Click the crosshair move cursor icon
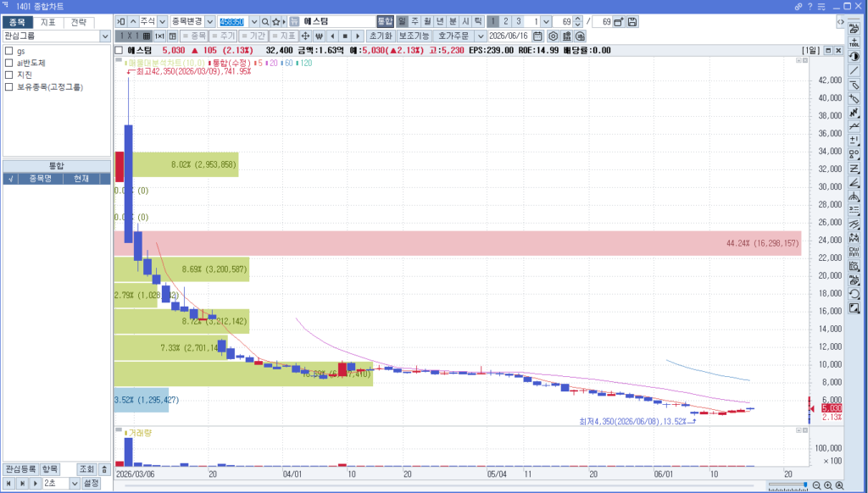 click(305, 36)
